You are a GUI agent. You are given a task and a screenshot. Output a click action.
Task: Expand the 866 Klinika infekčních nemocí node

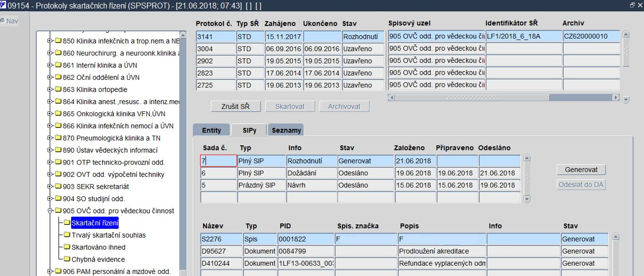50,126
